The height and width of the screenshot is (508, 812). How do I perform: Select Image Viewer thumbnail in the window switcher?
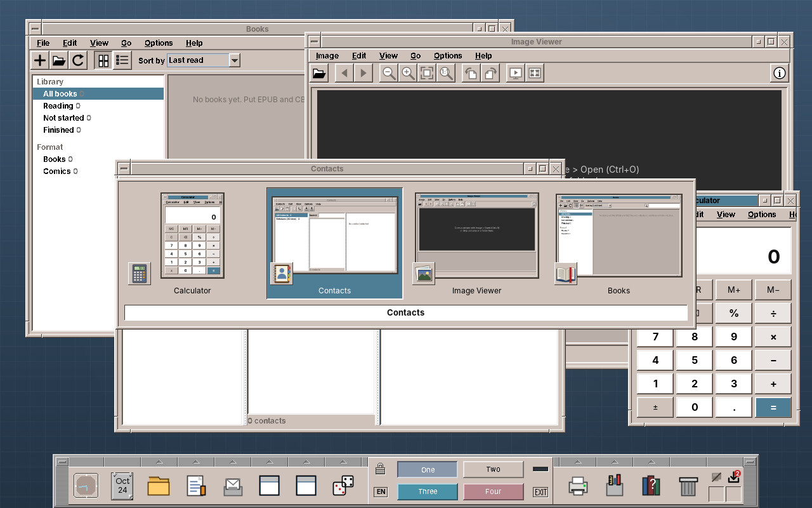click(476, 243)
